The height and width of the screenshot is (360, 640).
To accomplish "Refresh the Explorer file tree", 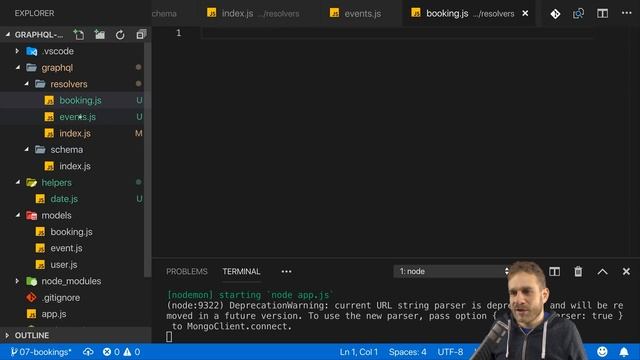I will 120,35.
